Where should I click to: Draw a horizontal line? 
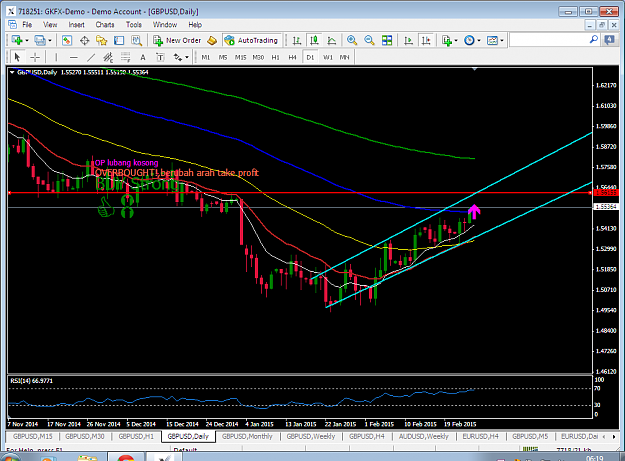(x=73, y=57)
